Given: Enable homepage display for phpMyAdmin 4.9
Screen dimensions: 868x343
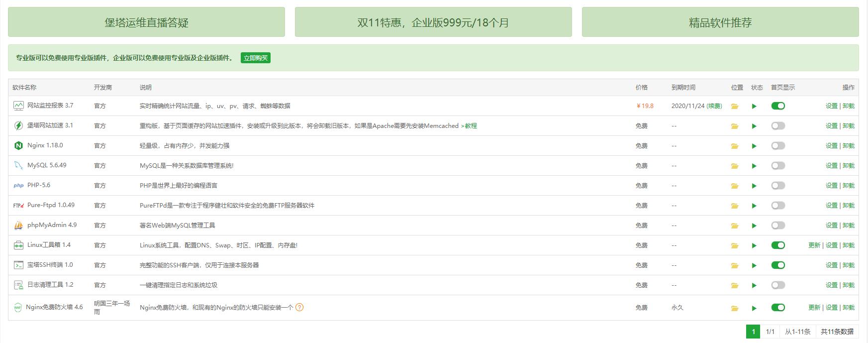Looking at the screenshot, I should click(x=778, y=225).
